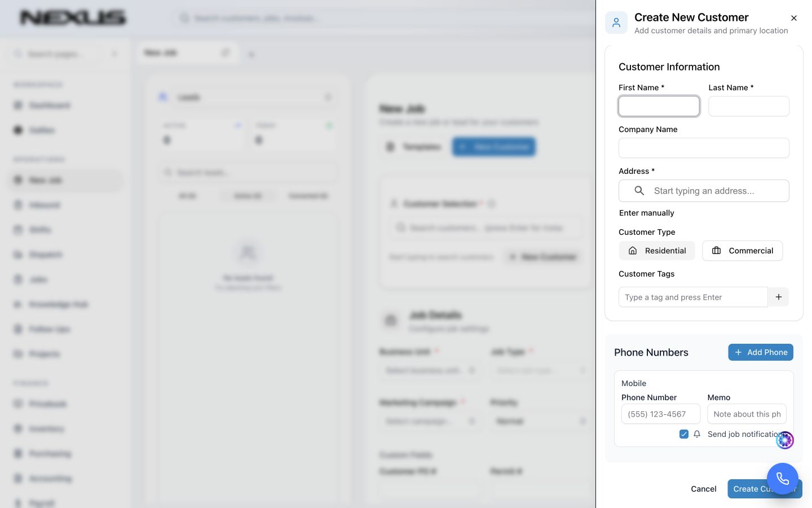
Task: Click into the Last Name field
Action: click(x=748, y=106)
